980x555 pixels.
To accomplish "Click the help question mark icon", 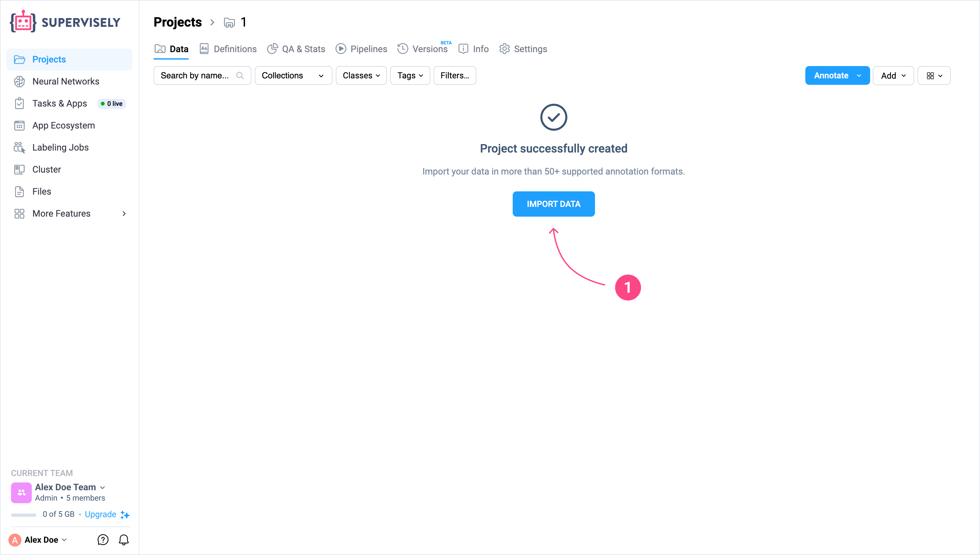I will click(103, 539).
